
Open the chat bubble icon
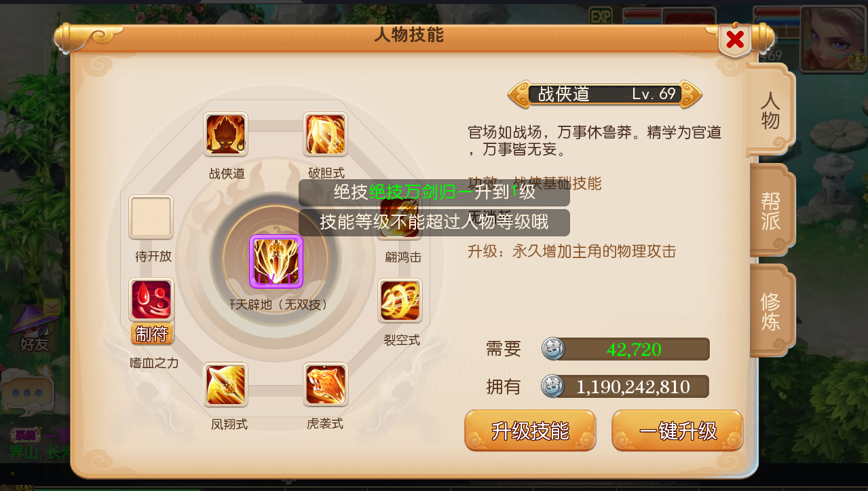[x=27, y=393]
